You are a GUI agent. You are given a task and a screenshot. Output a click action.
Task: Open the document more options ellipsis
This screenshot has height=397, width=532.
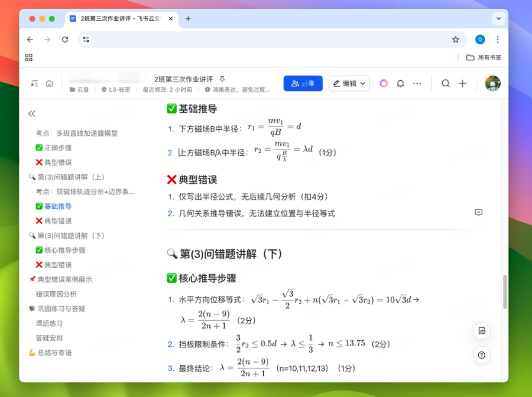point(417,83)
